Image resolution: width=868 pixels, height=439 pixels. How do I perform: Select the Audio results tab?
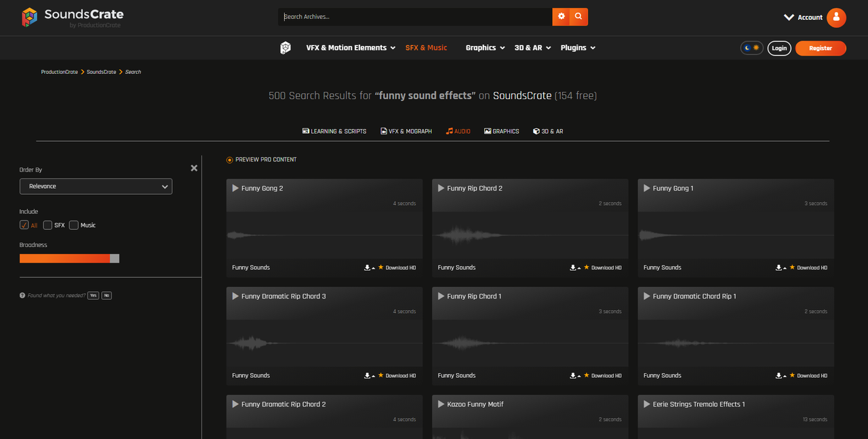coord(458,132)
